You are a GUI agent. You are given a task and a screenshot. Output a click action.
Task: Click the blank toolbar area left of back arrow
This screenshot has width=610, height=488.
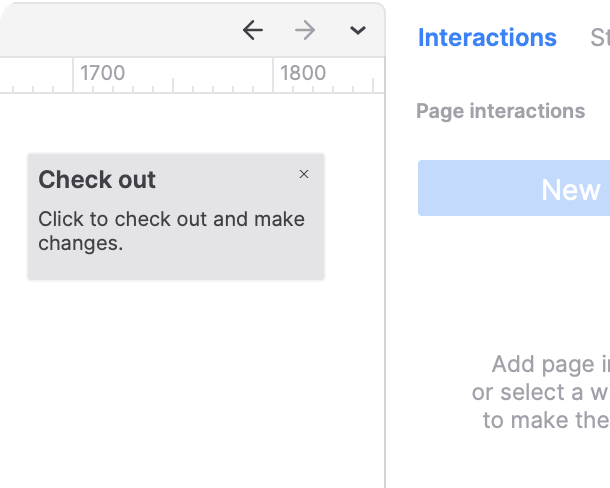(x=120, y=31)
